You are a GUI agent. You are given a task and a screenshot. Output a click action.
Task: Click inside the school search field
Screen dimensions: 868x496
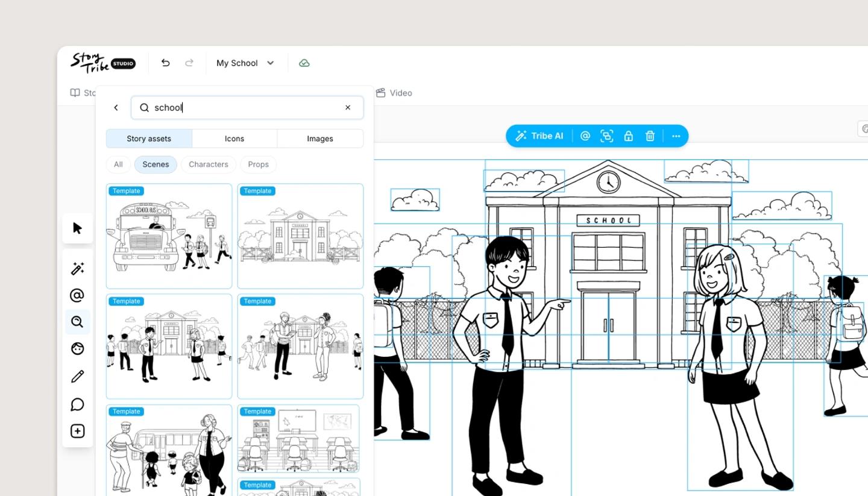247,108
